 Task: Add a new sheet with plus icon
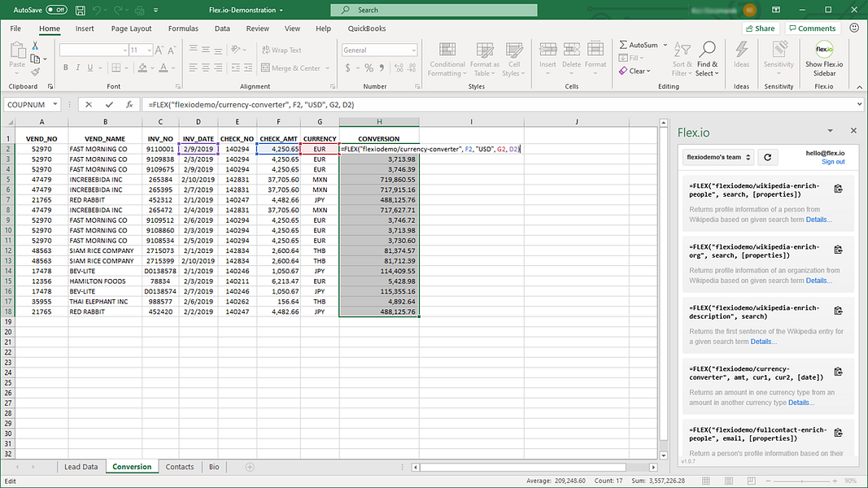pos(250,467)
